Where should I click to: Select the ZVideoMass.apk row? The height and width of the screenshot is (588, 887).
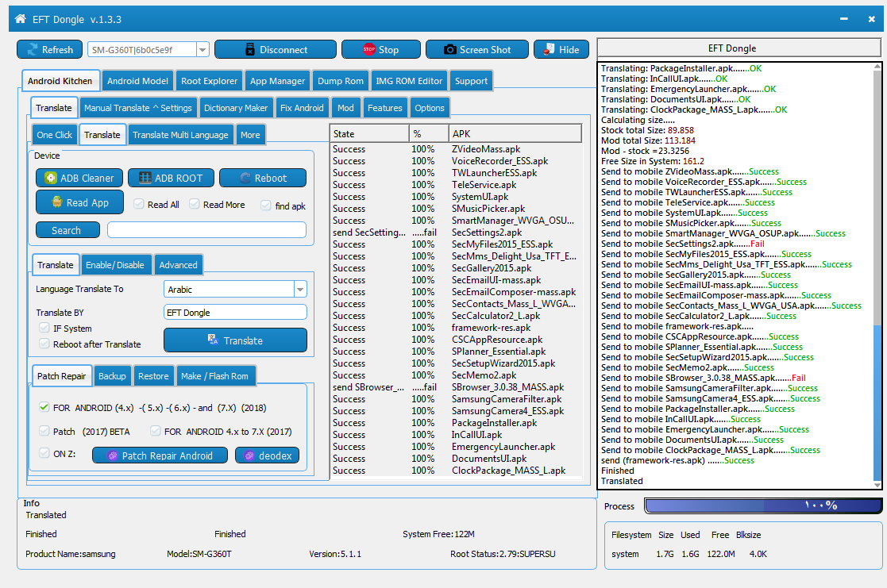[x=456, y=149]
